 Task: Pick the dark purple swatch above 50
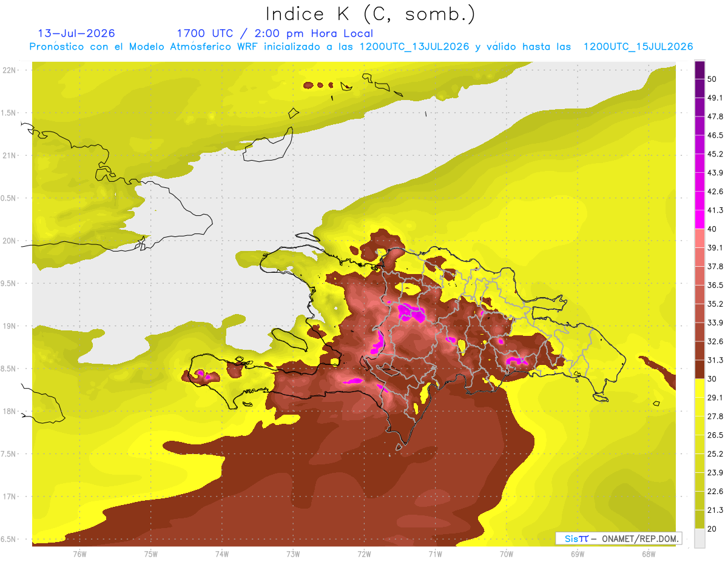click(x=700, y=70)
